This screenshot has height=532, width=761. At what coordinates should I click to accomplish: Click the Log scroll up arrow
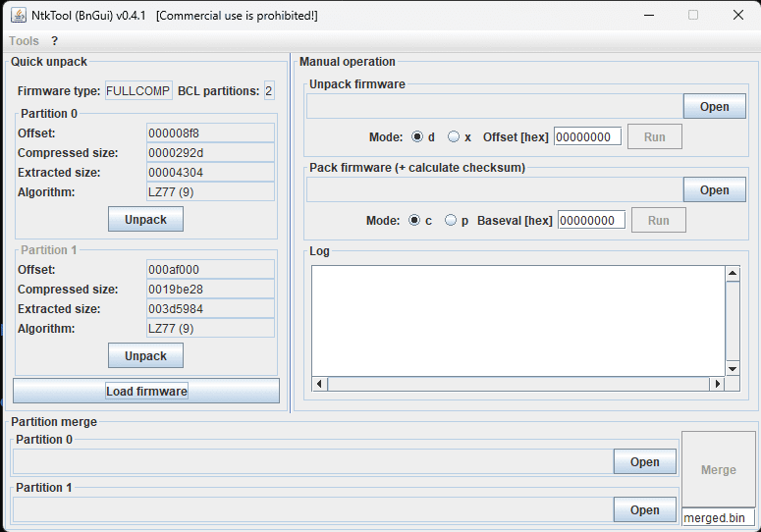[732, 275]
